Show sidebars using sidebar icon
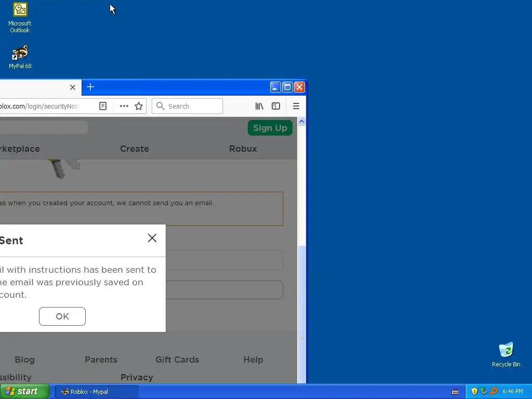Screen dimensions: 532x399 click(276, 106)
